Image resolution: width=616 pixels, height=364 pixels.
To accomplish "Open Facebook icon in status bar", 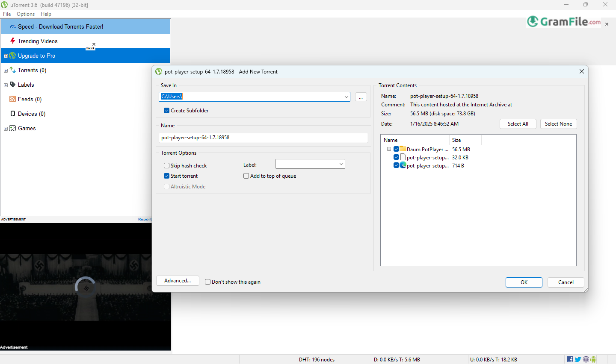I will pyautogui.click(x=570, y=359).
